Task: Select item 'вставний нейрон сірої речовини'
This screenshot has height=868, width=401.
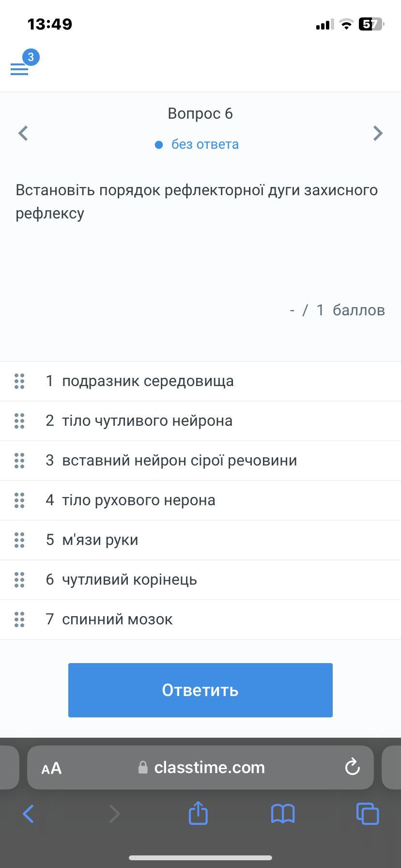Action: coord(200,461)
